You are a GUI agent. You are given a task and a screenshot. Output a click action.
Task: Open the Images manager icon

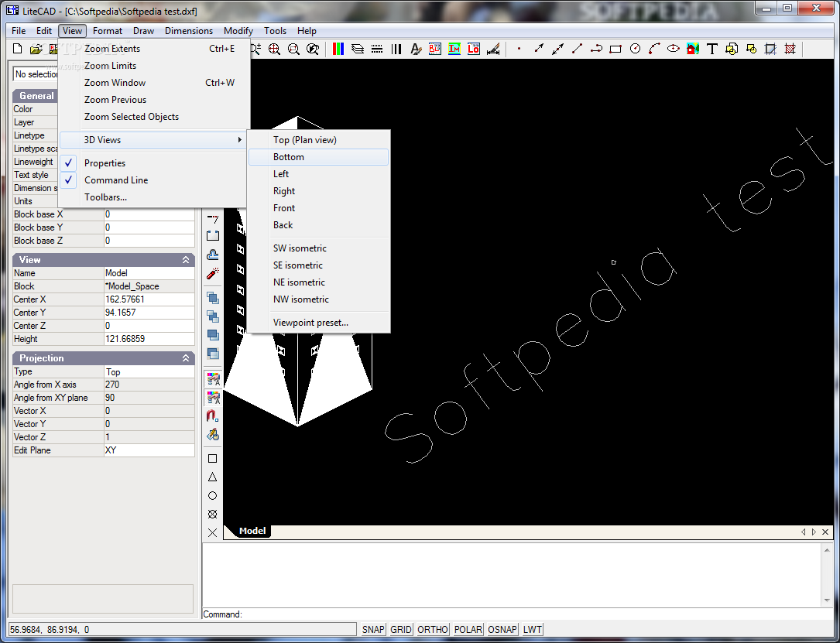[x=454, y=50]
